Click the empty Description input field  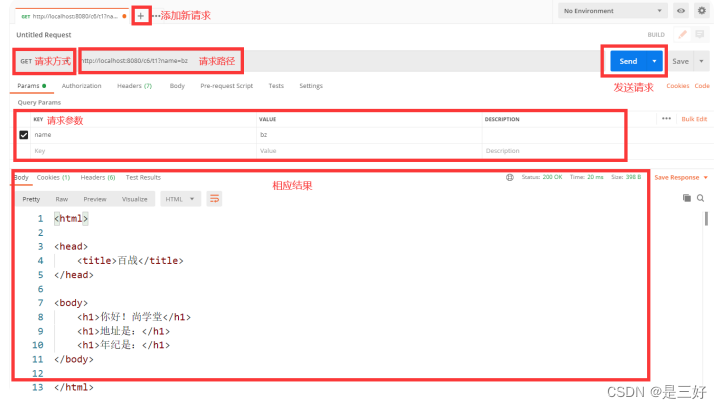[x=554, y=151]
